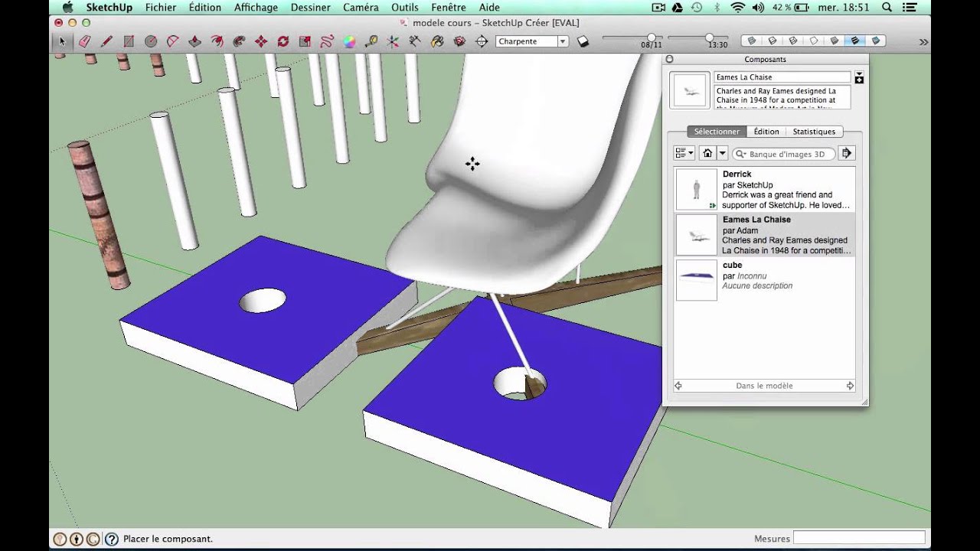
Task: Switch to Back Edges face style
Action: pyautogui.click(x=773, y=41)
